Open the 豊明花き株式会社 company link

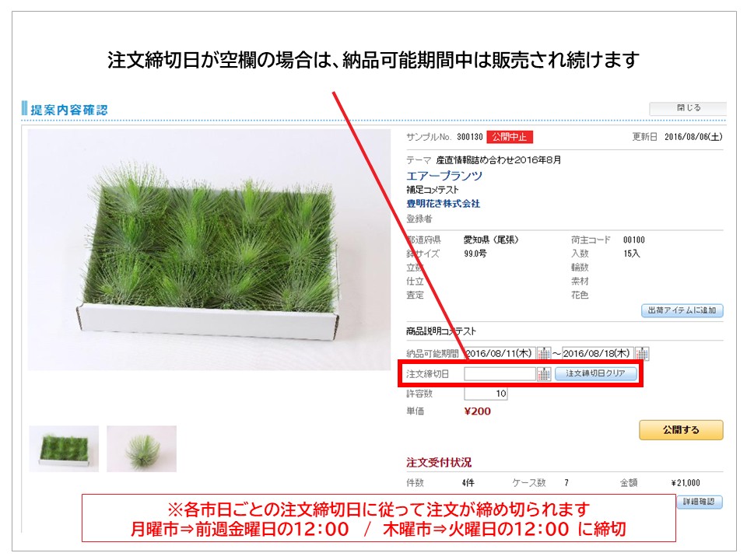click(x=443, y=203)
